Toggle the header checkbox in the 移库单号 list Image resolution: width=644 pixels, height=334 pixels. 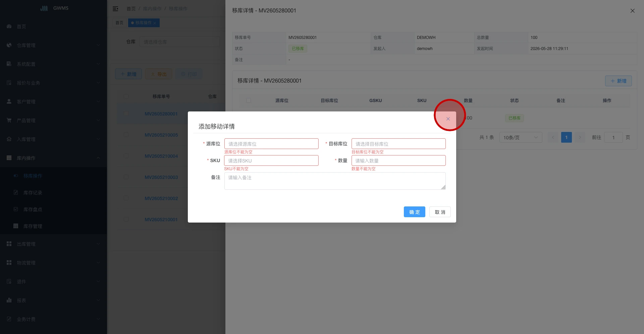coord(126,96)
